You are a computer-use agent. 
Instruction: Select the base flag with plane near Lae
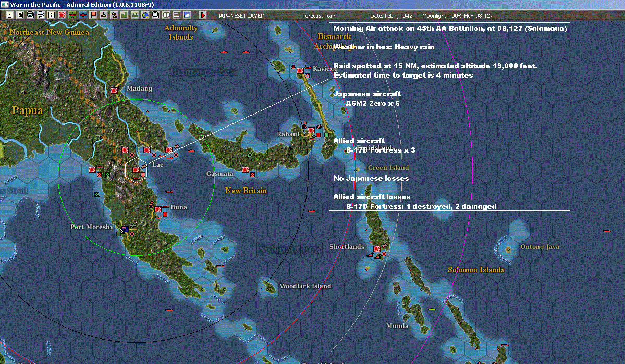click(x=169, y=150)
